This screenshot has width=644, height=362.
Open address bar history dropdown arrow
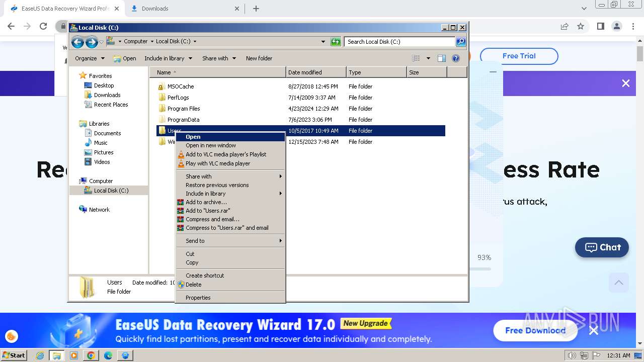tap(323, 42)
